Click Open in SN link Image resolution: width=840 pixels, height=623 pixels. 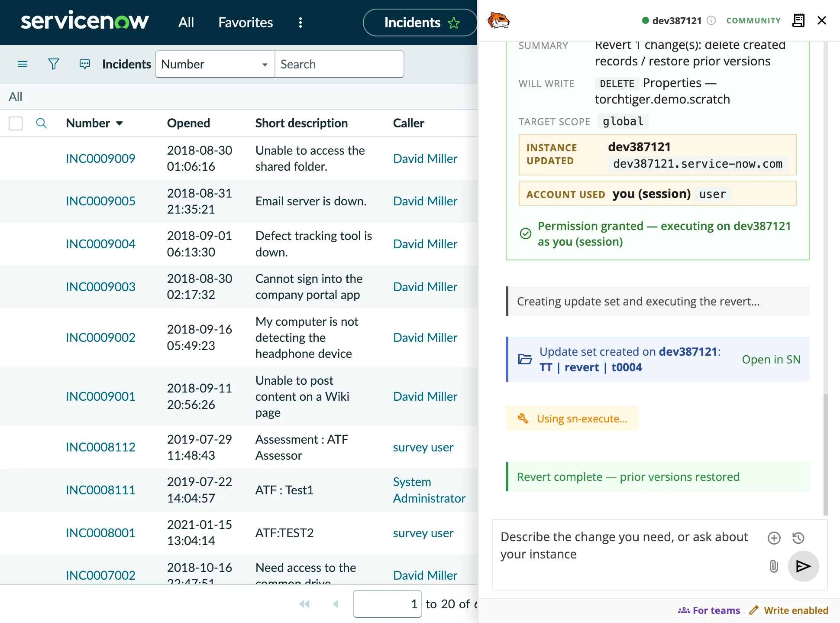tap(771, 360)
